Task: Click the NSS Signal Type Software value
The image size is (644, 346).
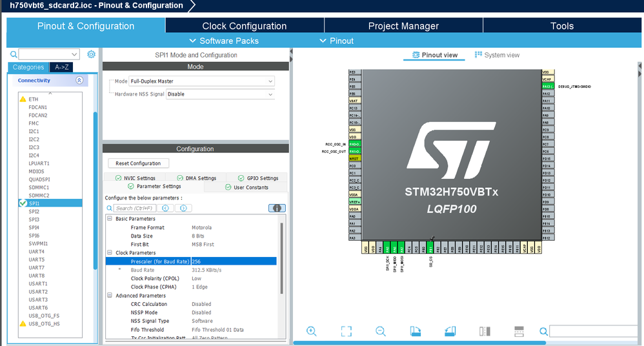Action: pos(202,321)
